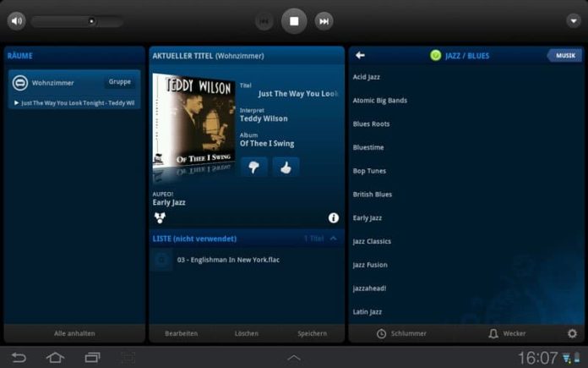Click the Wi-Fi status icon

click(566, 358)
